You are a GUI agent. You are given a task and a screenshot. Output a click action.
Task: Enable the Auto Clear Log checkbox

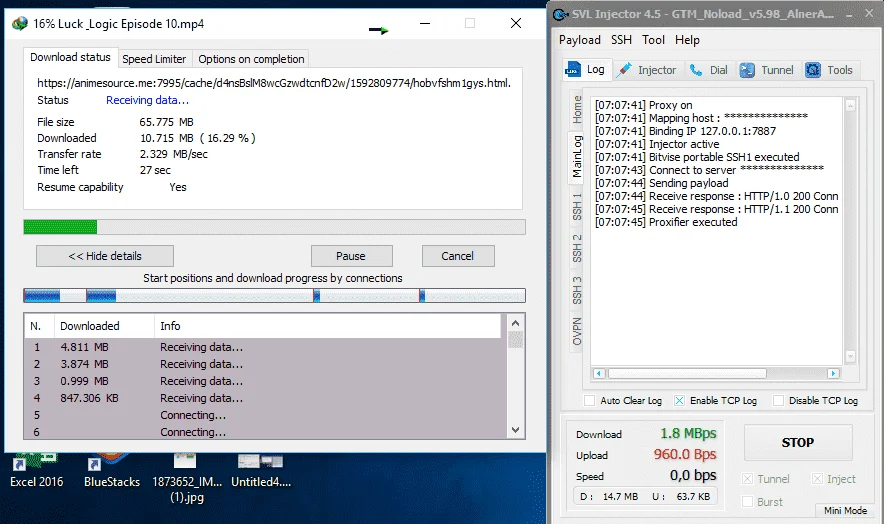(x=589, y=400)
